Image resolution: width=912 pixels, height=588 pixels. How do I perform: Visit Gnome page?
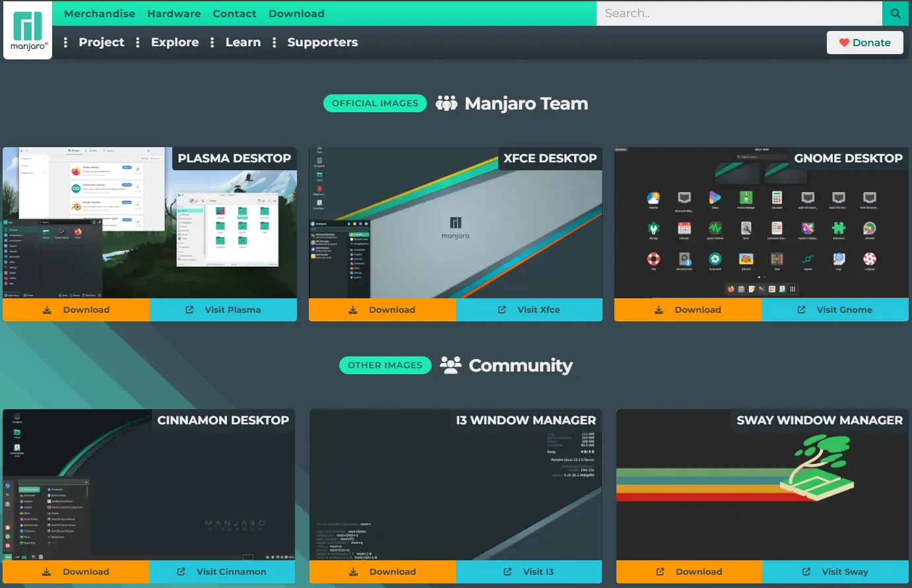[835, 310]
